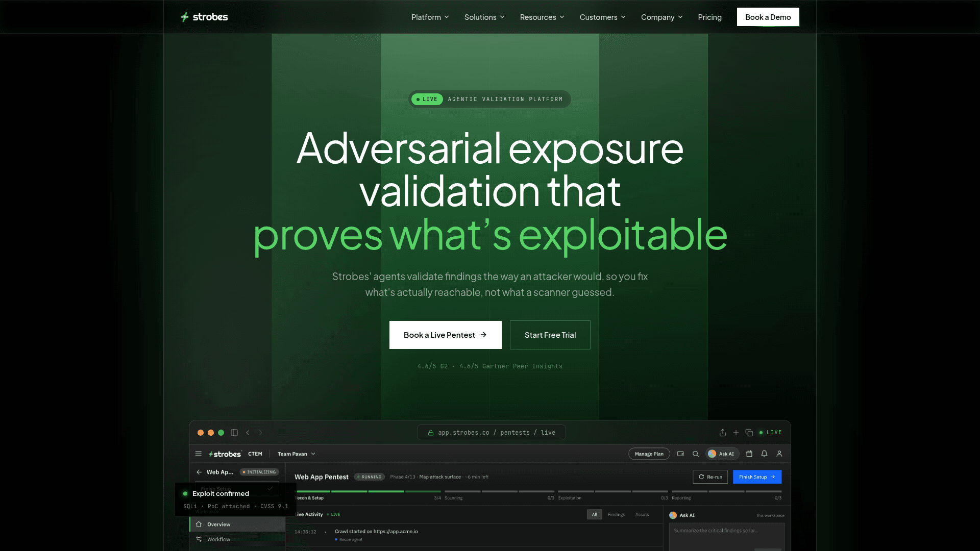Click the Exploitation phase progress bar
Viewport: 980px width, 551px height.
[x=613, y=491]
